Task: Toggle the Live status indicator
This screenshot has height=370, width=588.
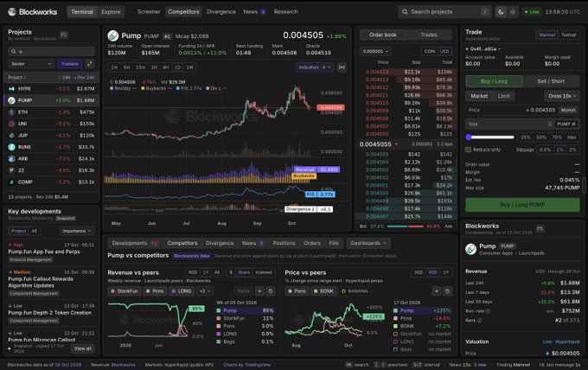Action: (x=532, y=12)
